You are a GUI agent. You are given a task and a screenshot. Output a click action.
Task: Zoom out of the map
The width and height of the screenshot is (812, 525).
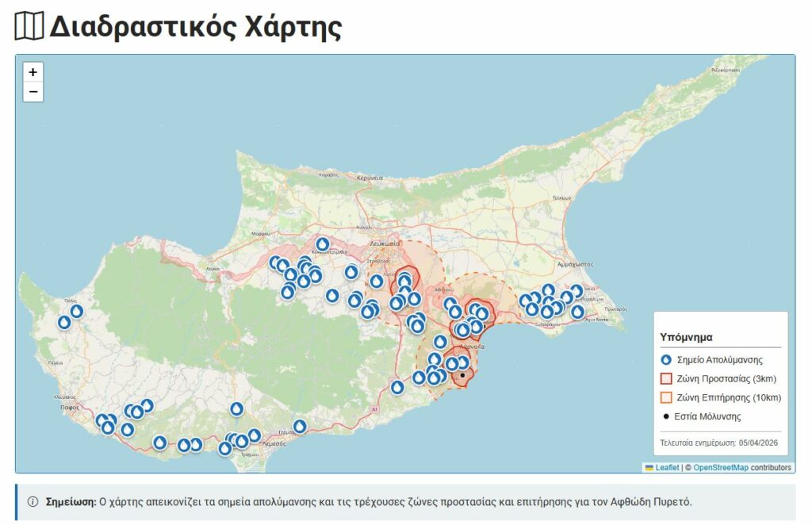click(x=33, y=92)
